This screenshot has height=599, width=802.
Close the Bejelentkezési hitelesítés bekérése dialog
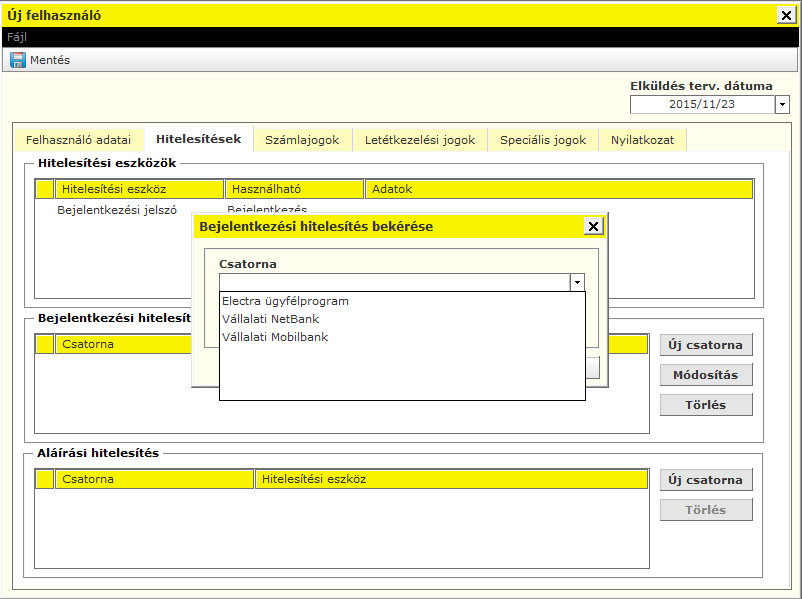[593, 226]
